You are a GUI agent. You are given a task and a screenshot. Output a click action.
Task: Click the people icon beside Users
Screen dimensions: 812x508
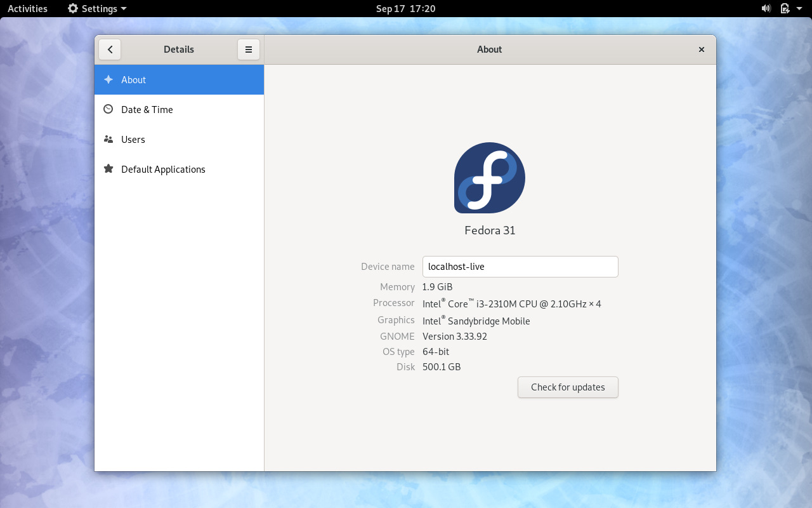pyautogui.click(x=108, y=139)
